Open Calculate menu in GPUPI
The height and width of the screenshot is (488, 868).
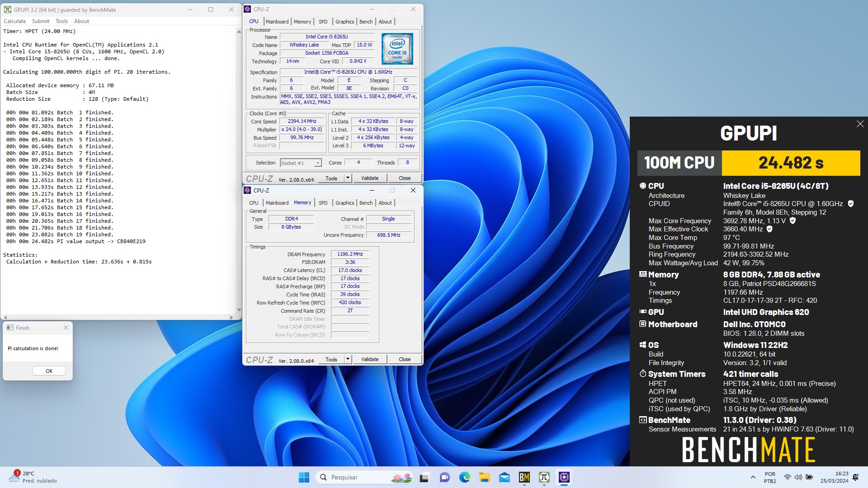pyautogui.click(x=14, y=21)
